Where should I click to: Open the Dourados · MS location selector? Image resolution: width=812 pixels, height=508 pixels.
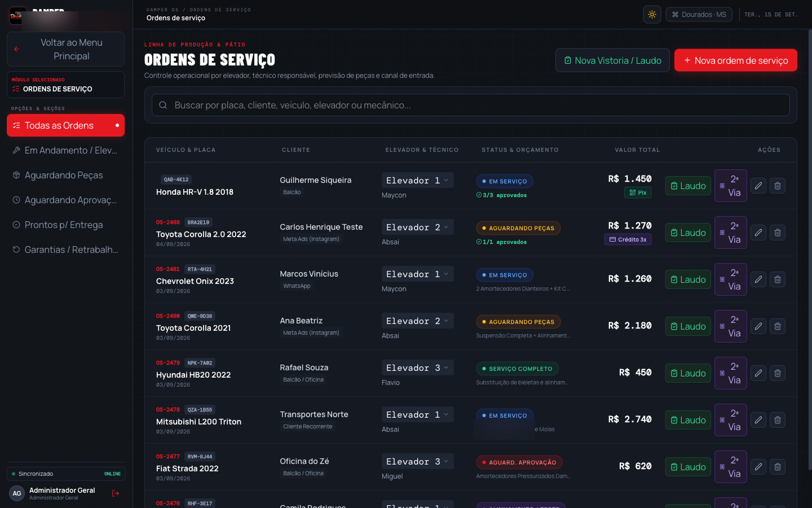(699, 15)
